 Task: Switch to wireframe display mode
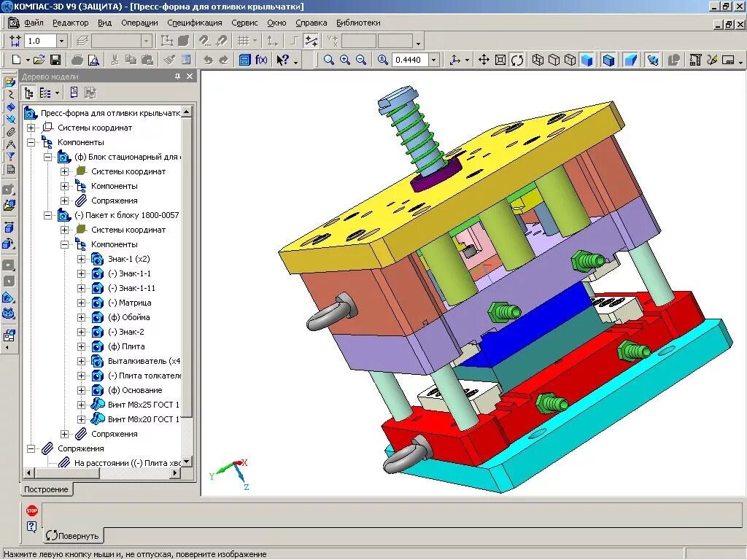pos(538,60)
